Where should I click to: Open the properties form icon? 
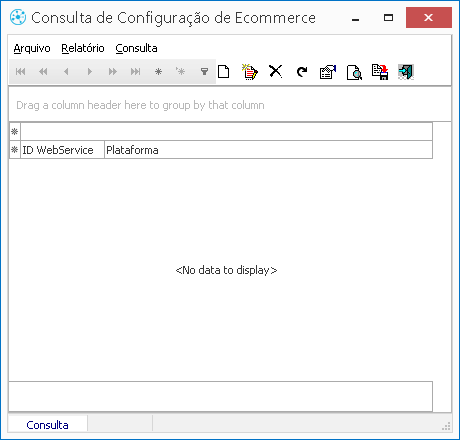328,72
